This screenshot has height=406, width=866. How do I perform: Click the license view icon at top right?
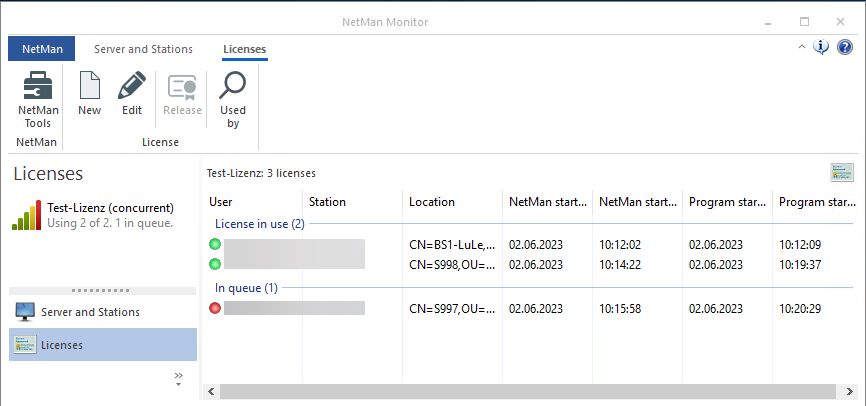tap(841, 172)
